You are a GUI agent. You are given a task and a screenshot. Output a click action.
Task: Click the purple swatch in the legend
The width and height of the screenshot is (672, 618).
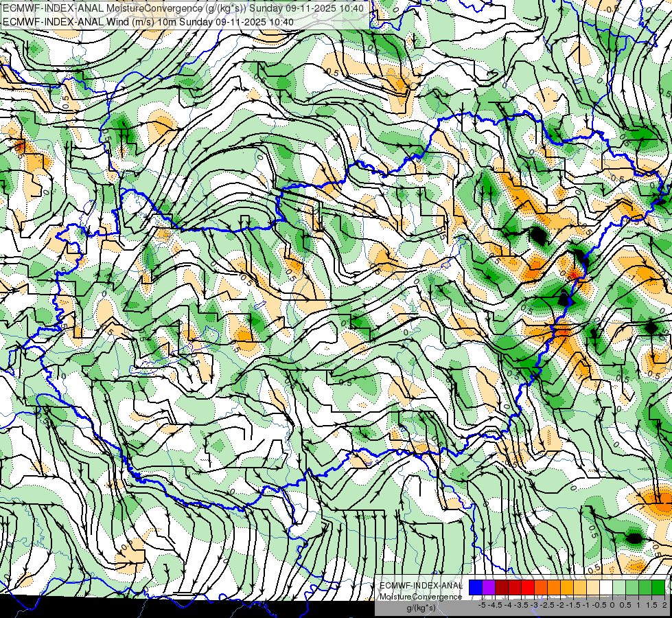pos(489,588)
